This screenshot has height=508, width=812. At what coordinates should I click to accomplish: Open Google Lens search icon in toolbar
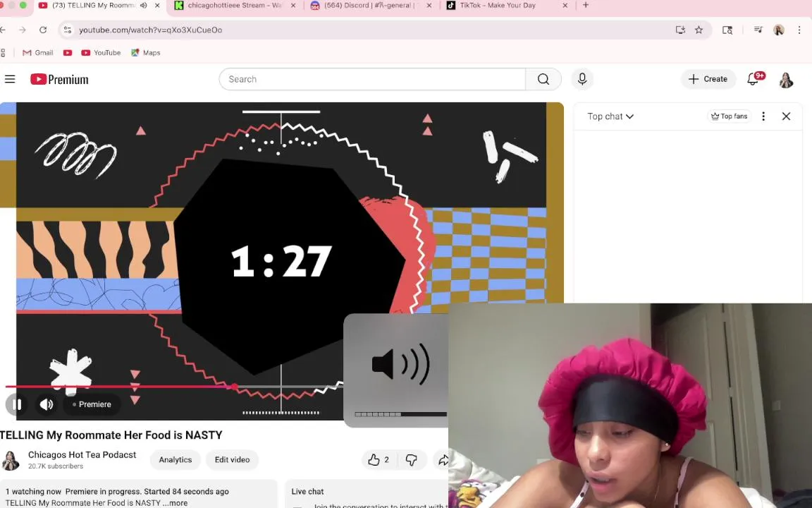[727, 30]
